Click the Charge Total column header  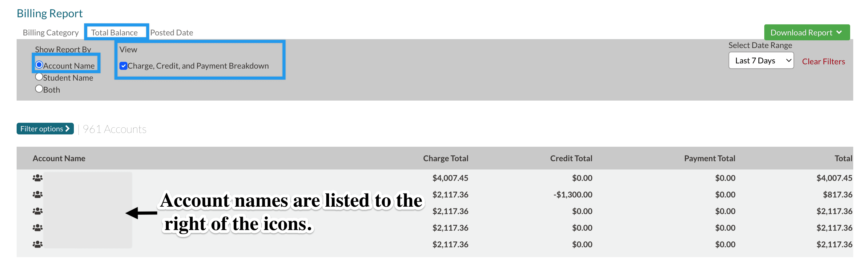click(x=445, y=158)
